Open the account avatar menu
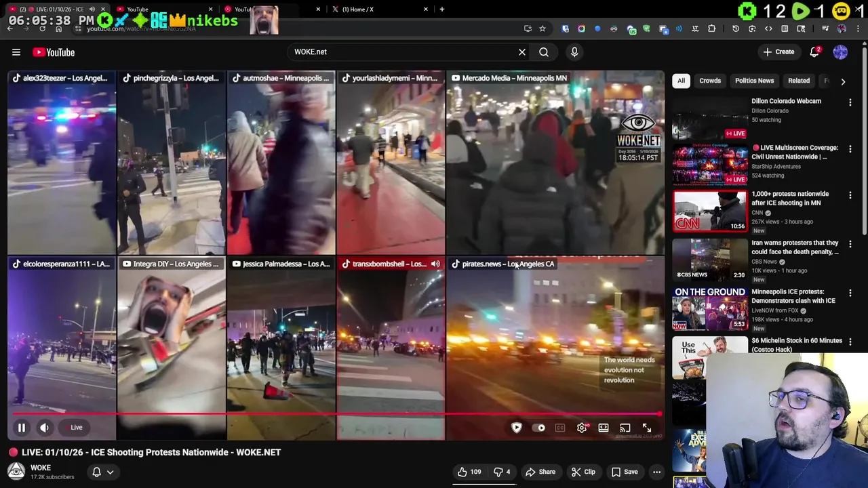Viewport: 868px width, 488px height. (x=840, y=52)
